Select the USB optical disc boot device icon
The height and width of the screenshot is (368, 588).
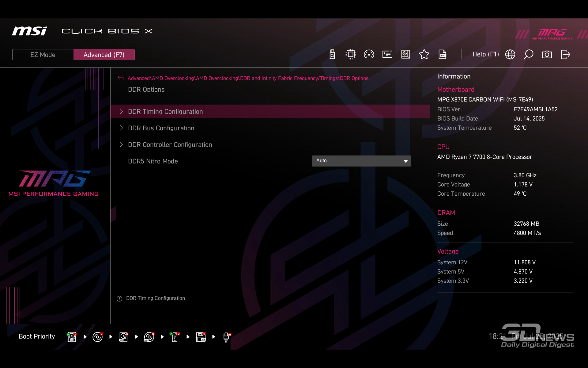click(149, 337)
